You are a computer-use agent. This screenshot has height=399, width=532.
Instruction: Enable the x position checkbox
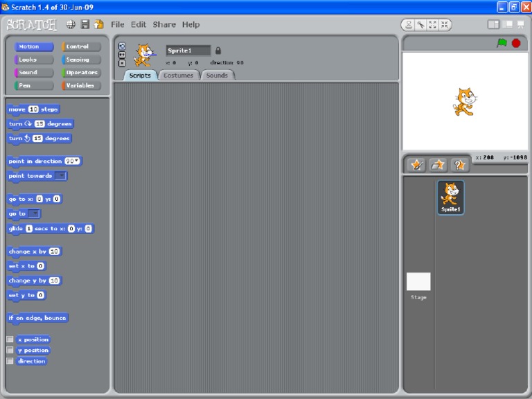10,339
